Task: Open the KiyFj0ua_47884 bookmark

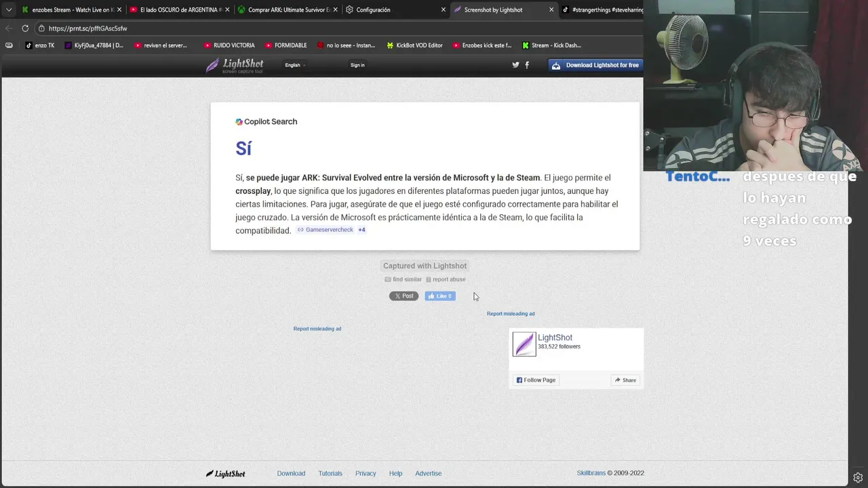Action: (94, 45)
